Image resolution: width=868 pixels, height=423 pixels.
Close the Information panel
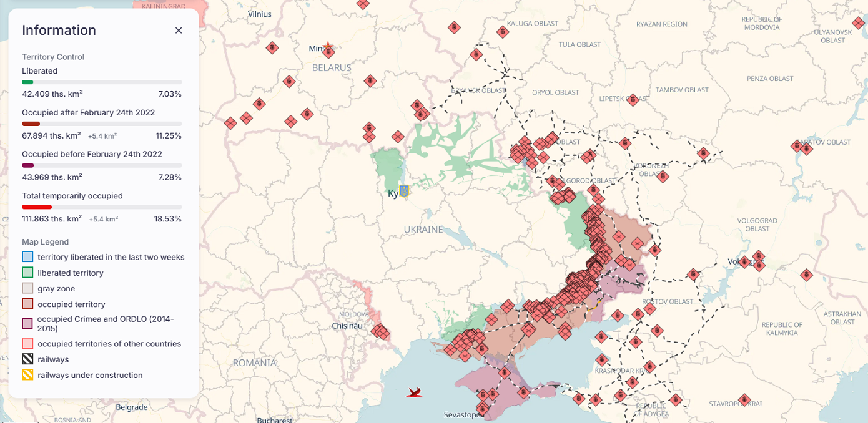point(179,31)
